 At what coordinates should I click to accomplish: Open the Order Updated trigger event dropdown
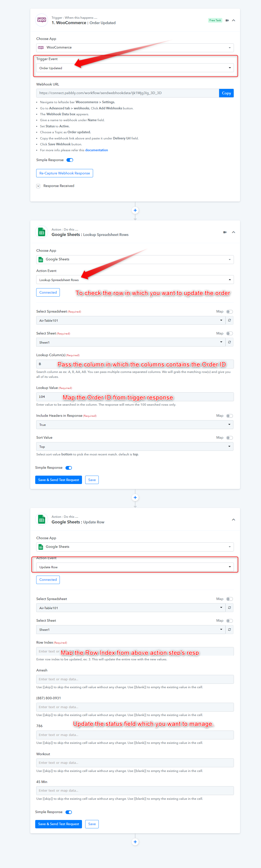pyautogui.click(x=135, y=68)
